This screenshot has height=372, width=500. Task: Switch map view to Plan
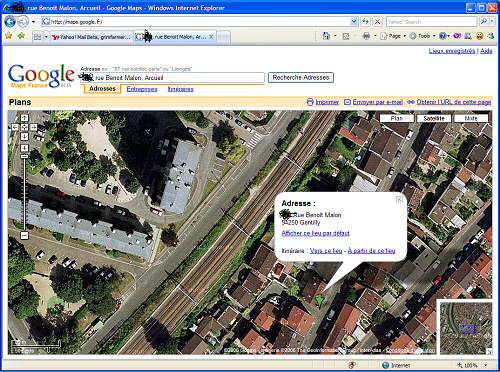[x=397, y=118]
